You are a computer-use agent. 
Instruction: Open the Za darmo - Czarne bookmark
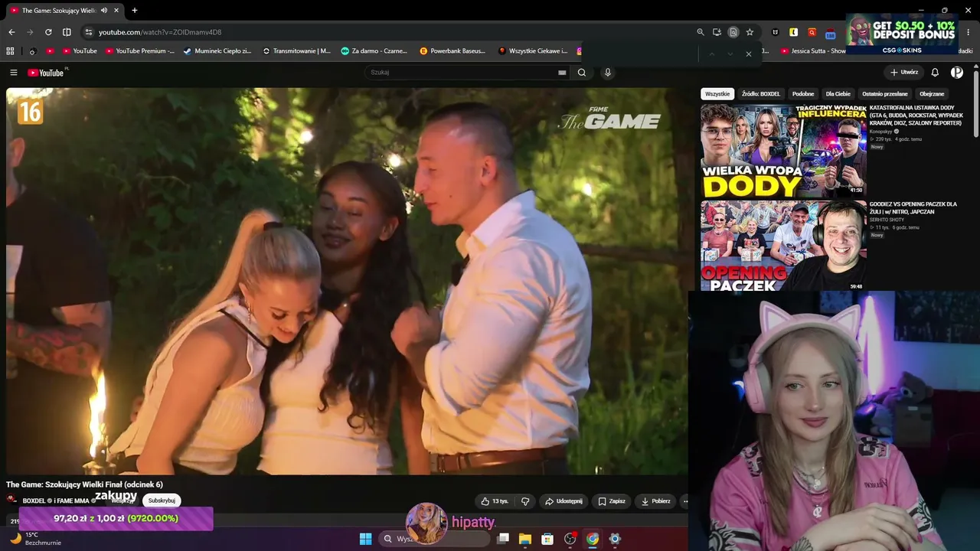click(374, 51)
